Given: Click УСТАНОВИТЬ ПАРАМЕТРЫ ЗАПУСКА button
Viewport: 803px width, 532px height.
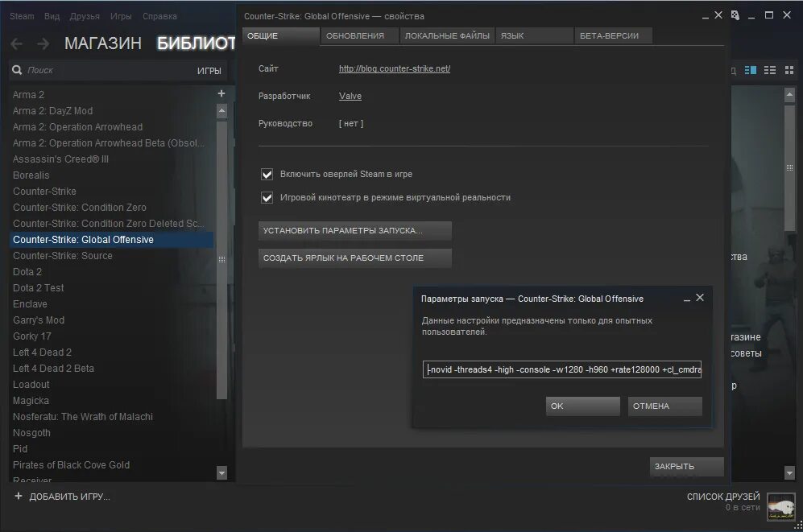Looking at the screenshot, I should pos(355,231).
